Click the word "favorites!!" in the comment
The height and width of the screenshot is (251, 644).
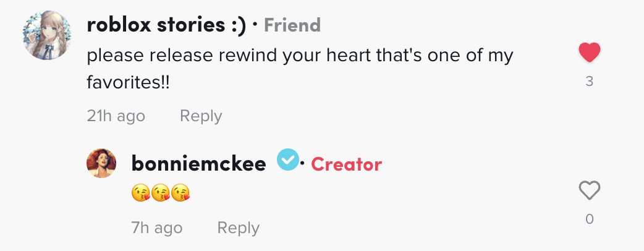128,82
